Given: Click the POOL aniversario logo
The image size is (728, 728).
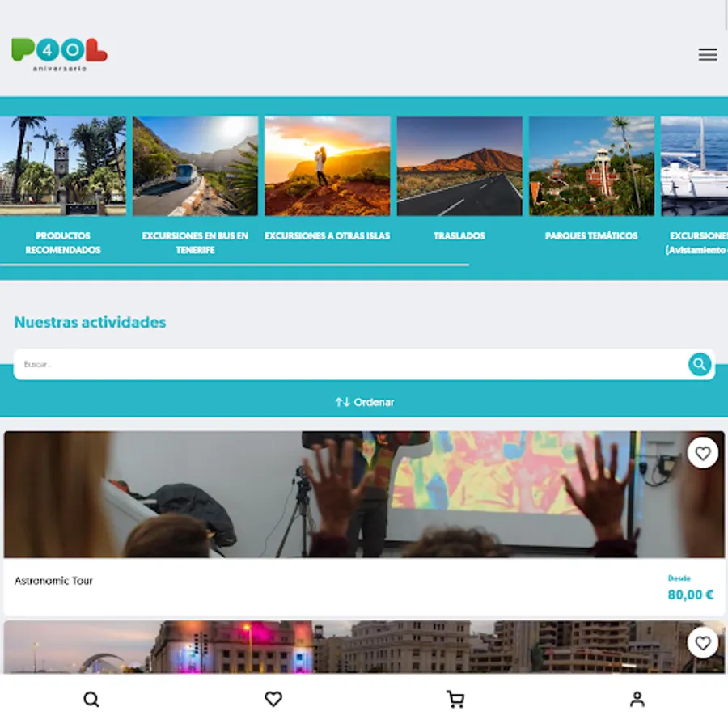Looking at the screenshot, I should 59,55.
